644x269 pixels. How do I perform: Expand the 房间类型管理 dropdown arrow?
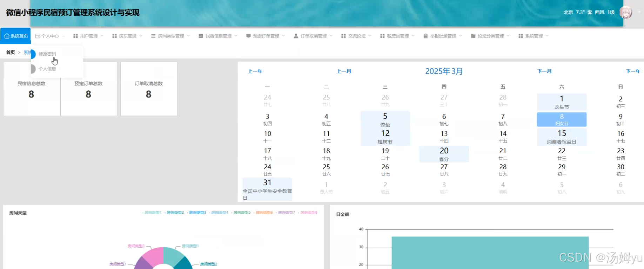pos(188,36)
